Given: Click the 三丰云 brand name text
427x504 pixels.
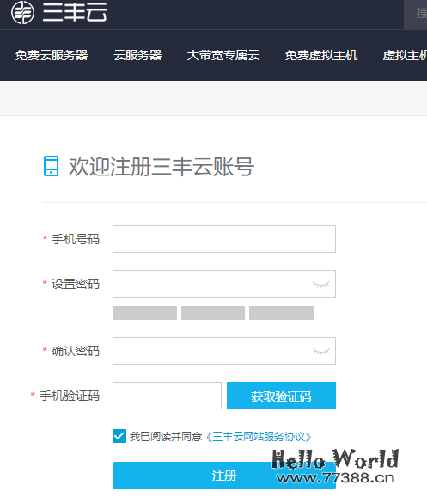Looking at the screenshot, I should pyautogui.click(x=75, y=12).
